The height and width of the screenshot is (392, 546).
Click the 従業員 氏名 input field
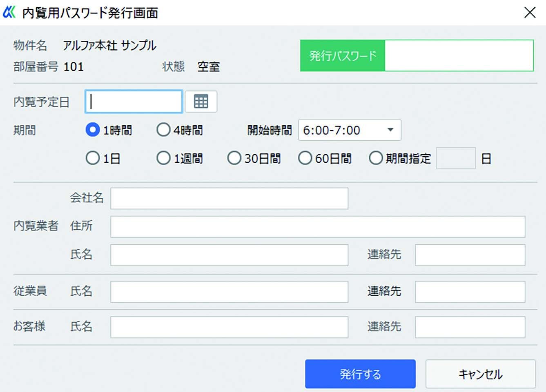[229, 292]
